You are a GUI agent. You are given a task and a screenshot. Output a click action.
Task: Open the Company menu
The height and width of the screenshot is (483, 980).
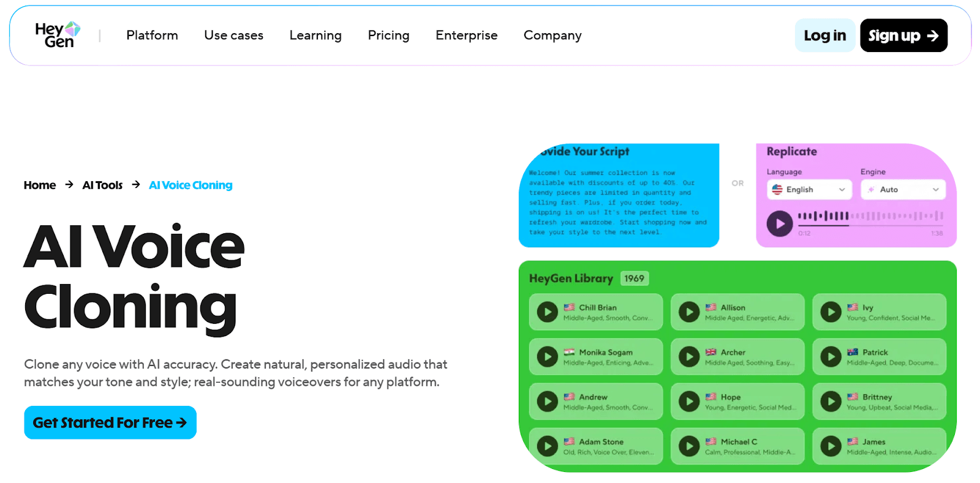tap(552, 36)
